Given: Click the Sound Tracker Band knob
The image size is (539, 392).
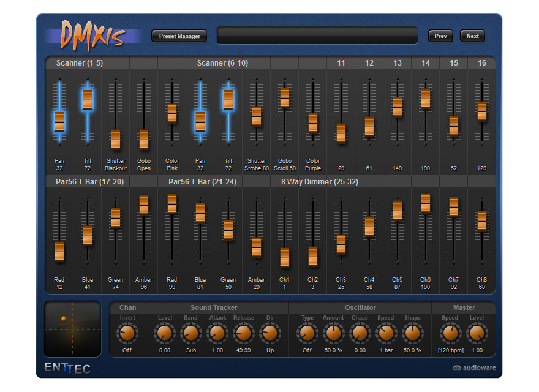Looking at the screenshot, I should pos(190,333).
